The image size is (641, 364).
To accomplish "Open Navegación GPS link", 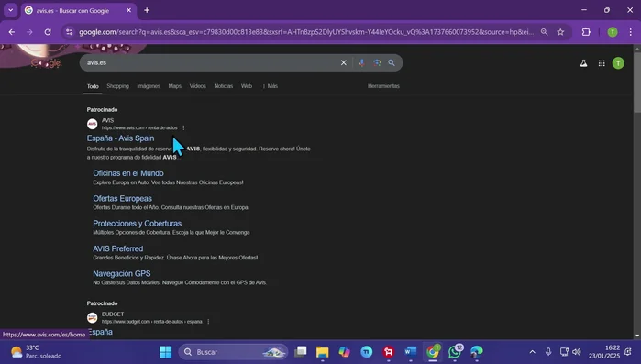I will click(x=121, y=274).
